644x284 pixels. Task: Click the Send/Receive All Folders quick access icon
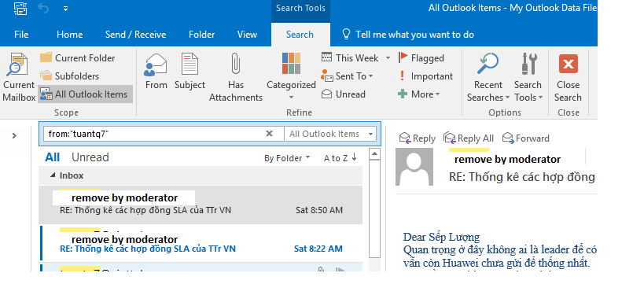click(20, 8)
